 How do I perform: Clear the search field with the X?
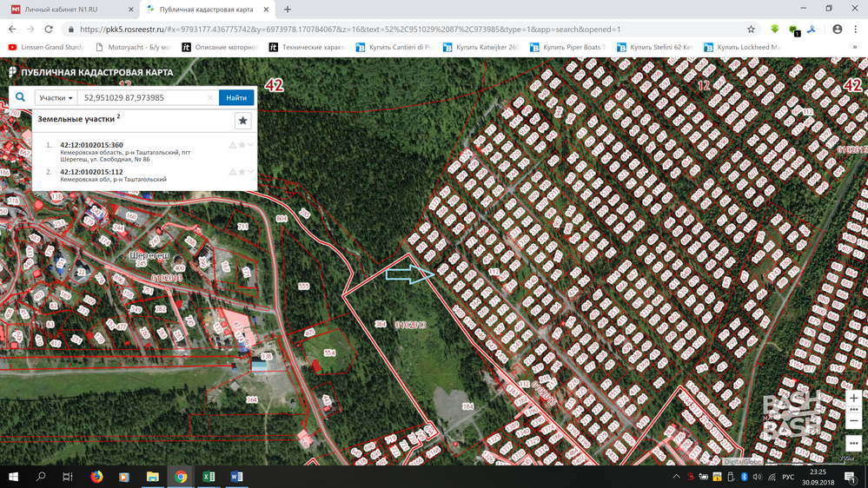pyautogui.click(x=209, y=98)
